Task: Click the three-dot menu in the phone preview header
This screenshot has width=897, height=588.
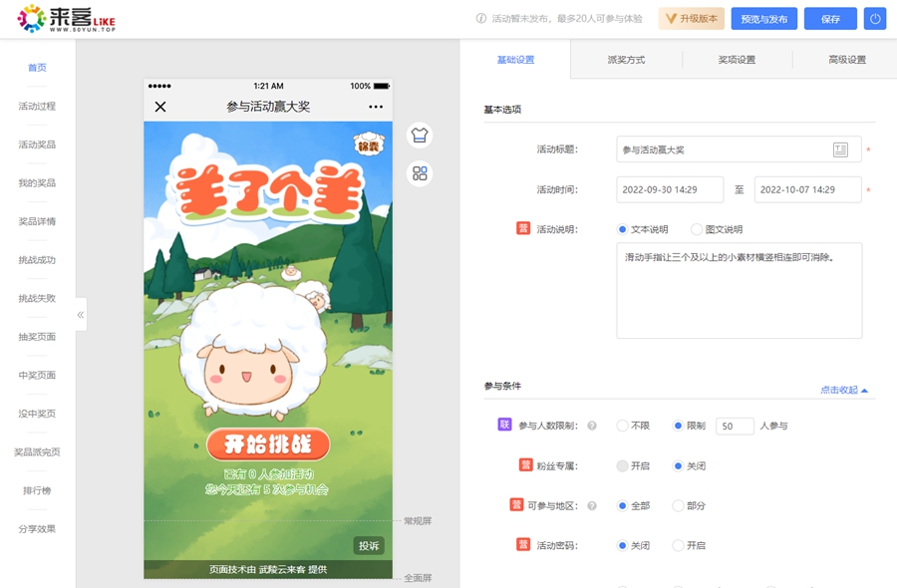Action: pyautogui.click(x=375, y=106)
